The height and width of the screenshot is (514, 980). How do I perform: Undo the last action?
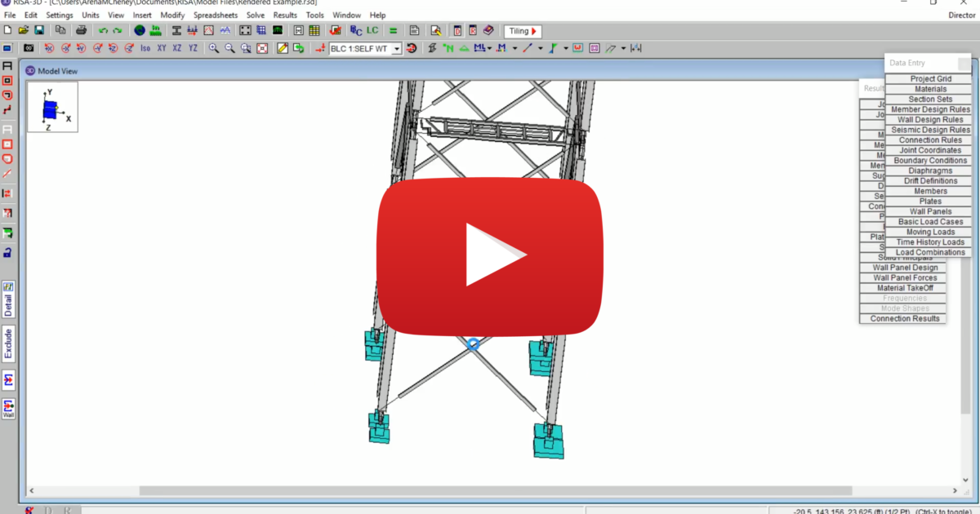(105, 30)
